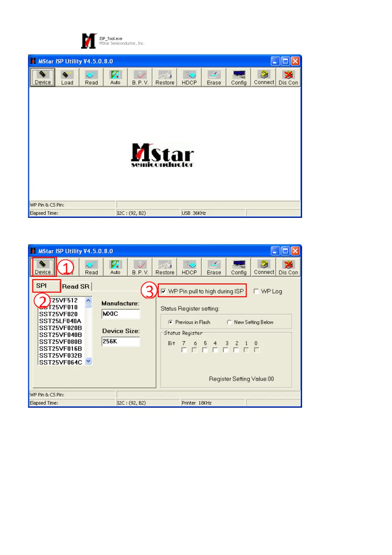
Task: Click Read icon in the MStar logo window
Action: point(92,77)
